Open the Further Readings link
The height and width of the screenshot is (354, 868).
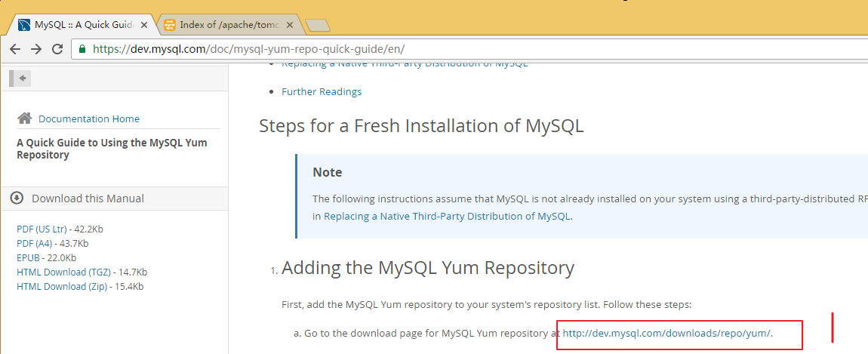tap(322, 91)
